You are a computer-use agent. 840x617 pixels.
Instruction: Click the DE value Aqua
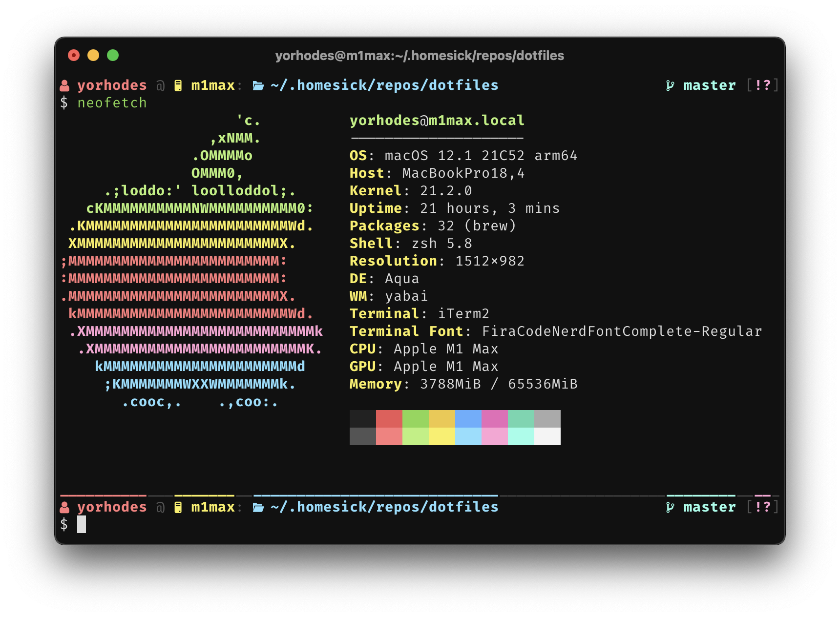click(402, 279)
